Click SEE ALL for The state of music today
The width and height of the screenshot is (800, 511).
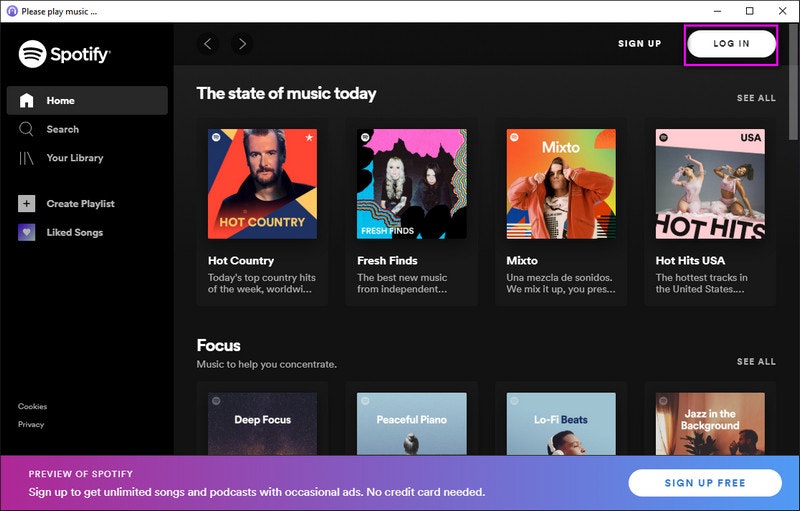(x=756, y=98)
